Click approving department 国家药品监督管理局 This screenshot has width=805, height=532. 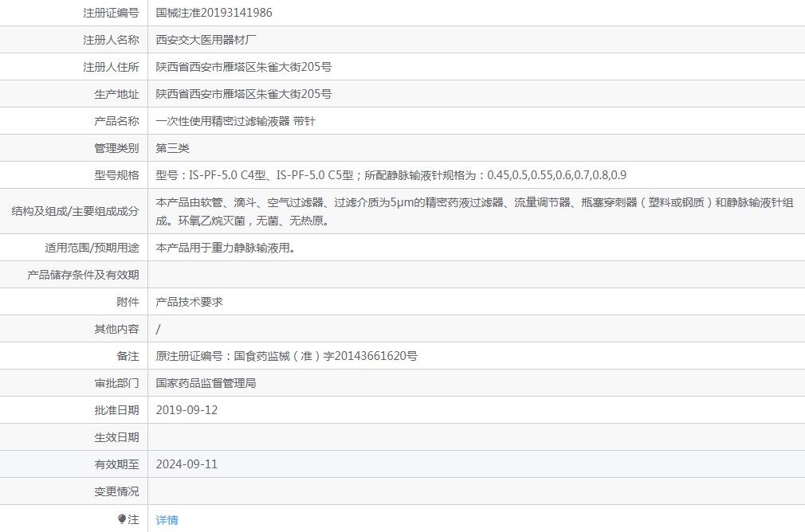[206, 383]
